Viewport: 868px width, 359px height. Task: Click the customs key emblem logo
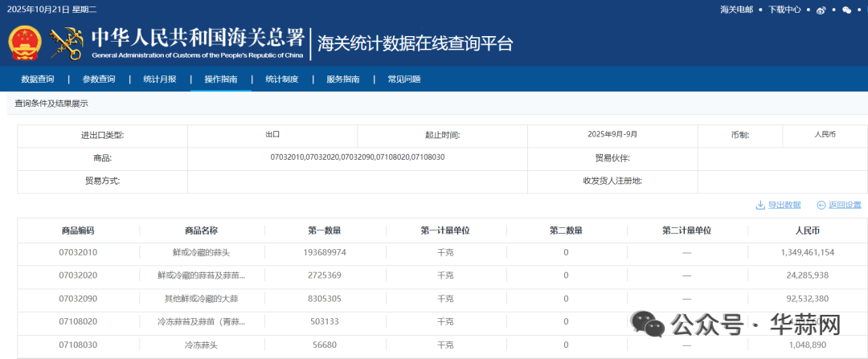(x=66, y=44)
